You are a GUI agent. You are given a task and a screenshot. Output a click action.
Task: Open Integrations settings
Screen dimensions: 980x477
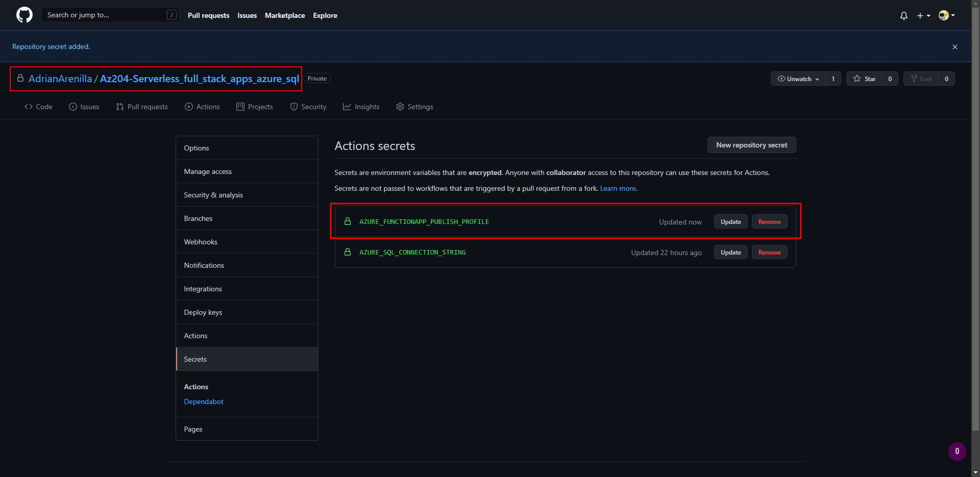coord(247,289)
